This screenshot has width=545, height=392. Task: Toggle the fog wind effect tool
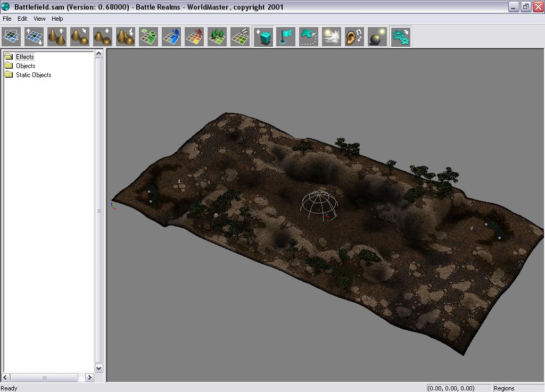click(x=332, y=37)
